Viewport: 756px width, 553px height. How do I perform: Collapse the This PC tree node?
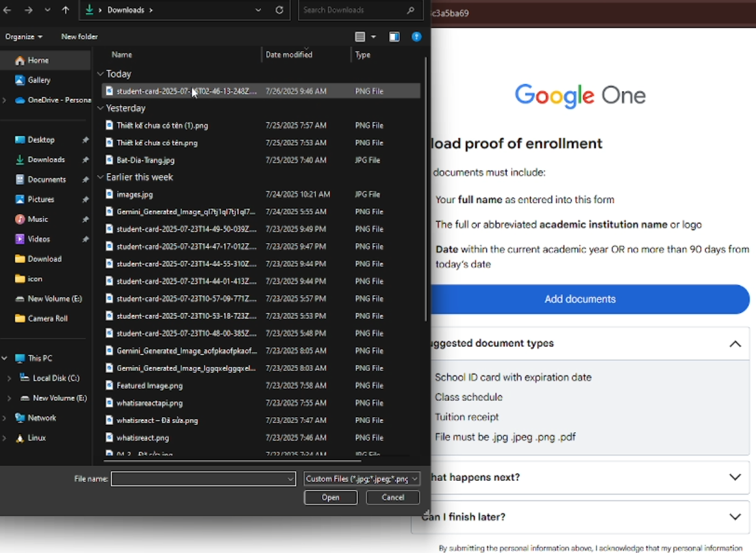tap(5, 358)
